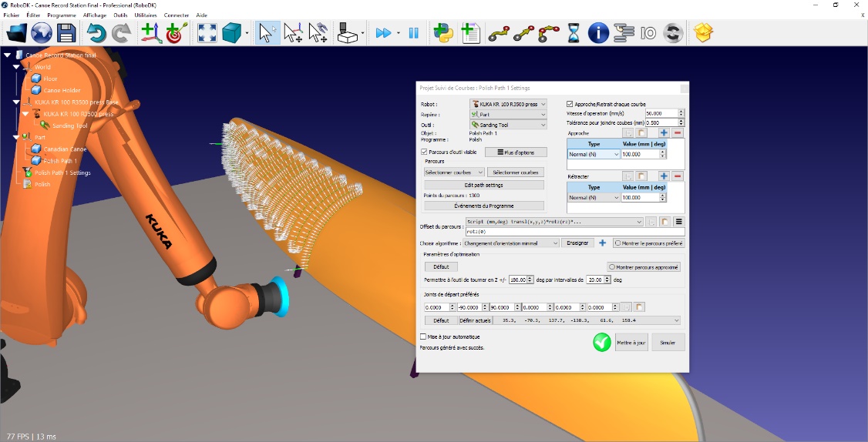Add an Approche movement with plus
The image size is (868, 442).
coord(664,132)
